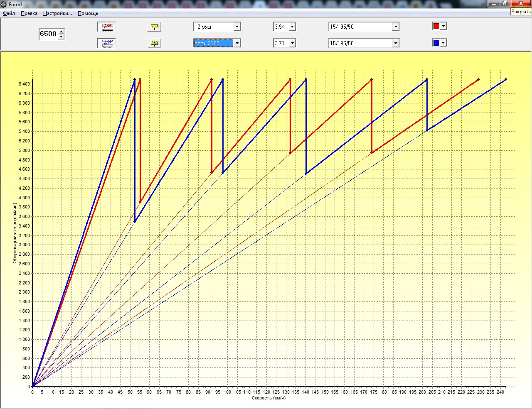Click the red graph icon button
Image resolution: width=532 pixels, height=409 pixels.
(x=107, y=27)
